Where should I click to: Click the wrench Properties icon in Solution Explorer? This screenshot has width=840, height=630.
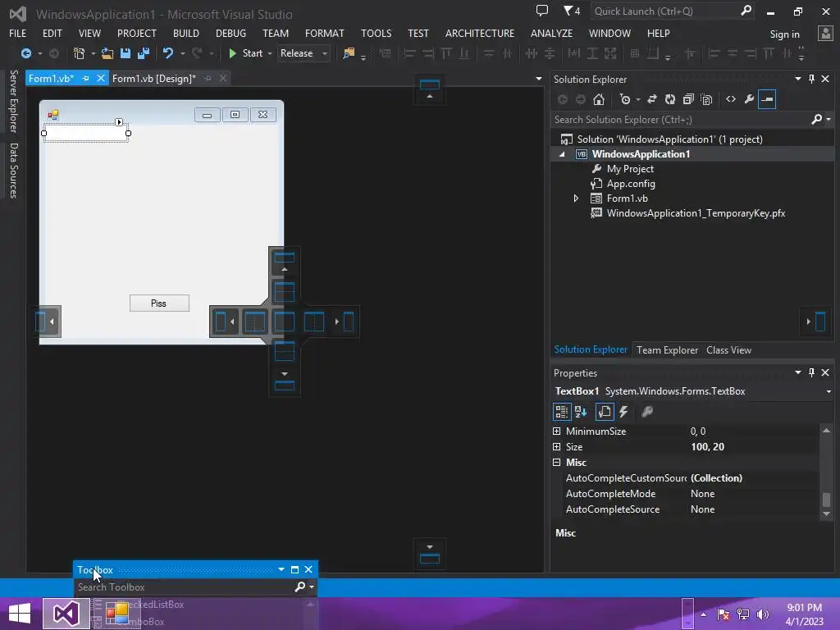coord(749,99)
